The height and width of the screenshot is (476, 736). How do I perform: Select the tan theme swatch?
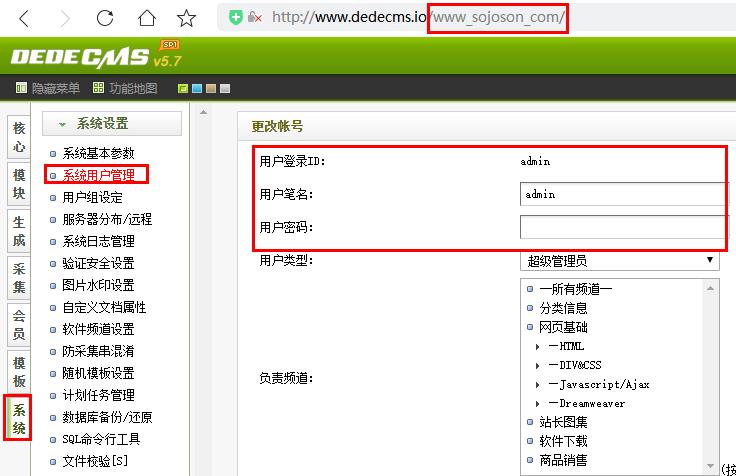pyautogui.click(x=211, y=88)
